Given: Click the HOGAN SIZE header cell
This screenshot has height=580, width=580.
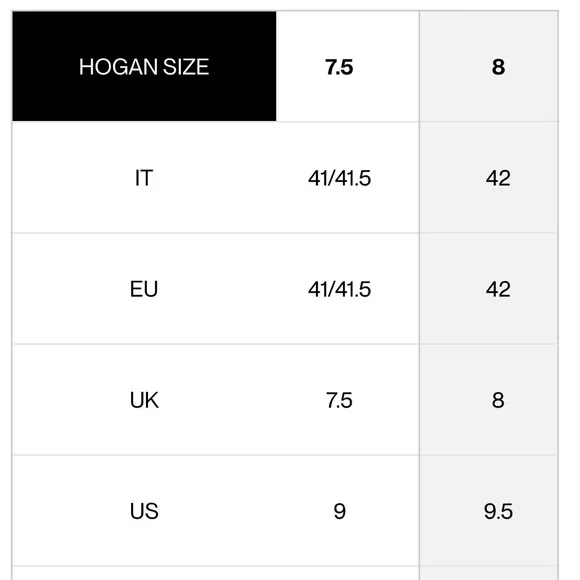Looking at the screenshot, I should click(144, 66).
